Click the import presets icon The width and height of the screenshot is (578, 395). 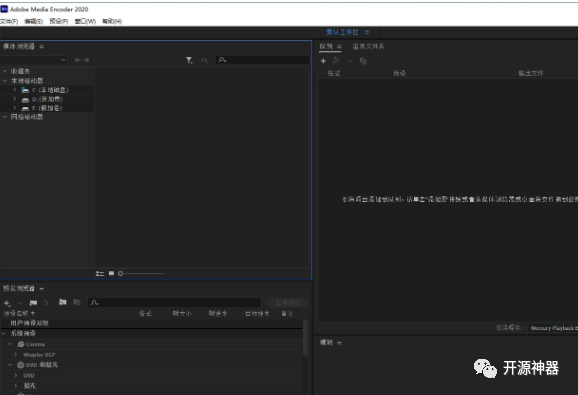tap(63, 302)
